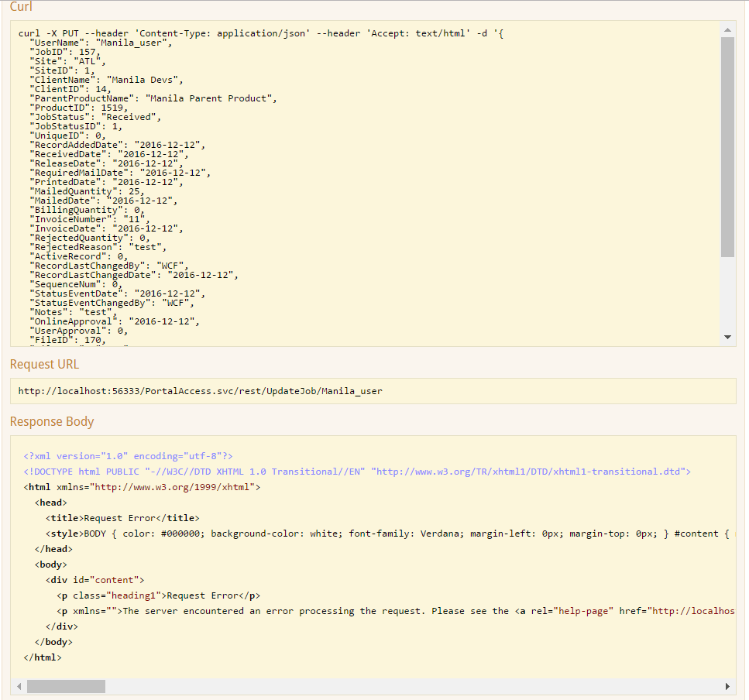
Task: Click the "UniqueID": 0 line
Action: pyautogui.click(x=67, y=136)
